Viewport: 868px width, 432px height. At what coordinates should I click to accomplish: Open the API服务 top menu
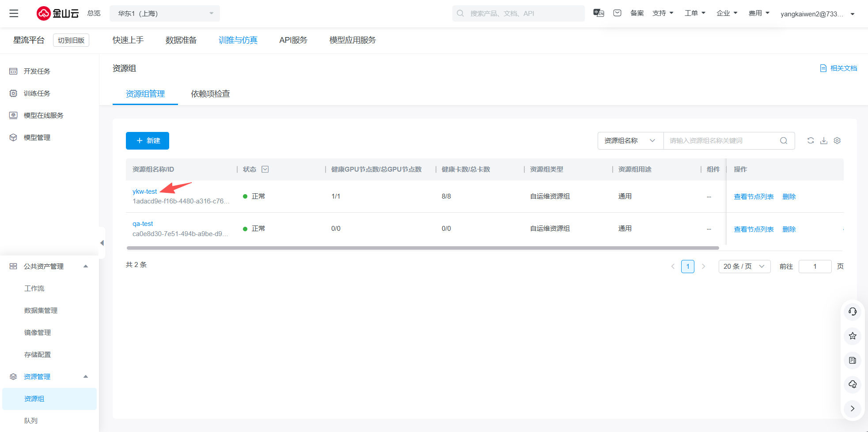pyautogui.click(x=293, y=40)
